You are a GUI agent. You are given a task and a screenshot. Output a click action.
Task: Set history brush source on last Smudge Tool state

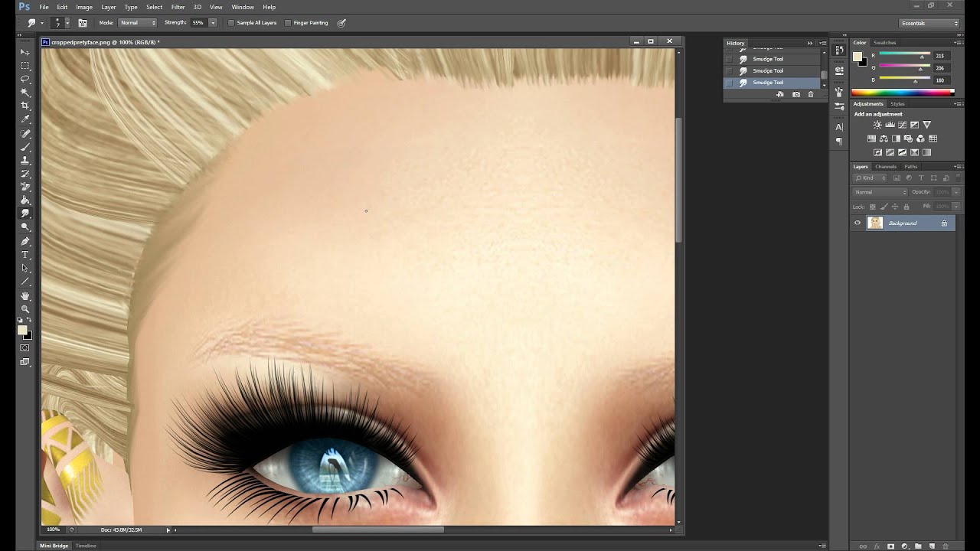pyautogui.click(x=729, y=83)
